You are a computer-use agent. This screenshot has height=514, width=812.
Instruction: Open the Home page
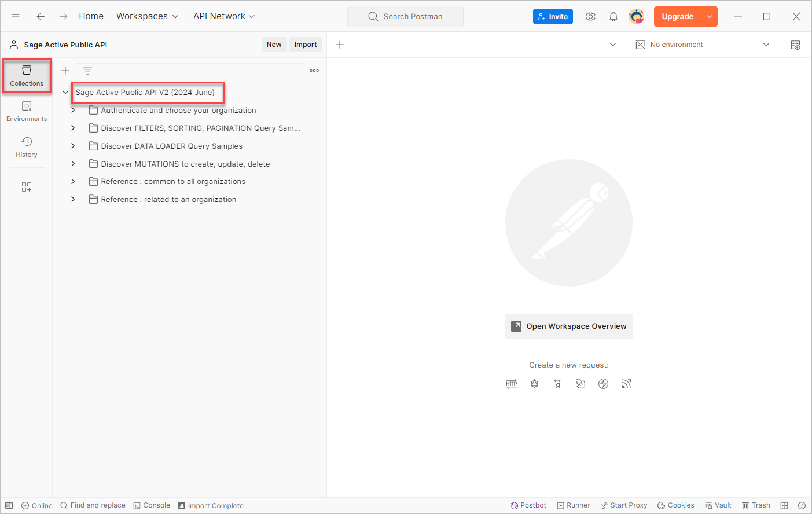coord(91,16)
